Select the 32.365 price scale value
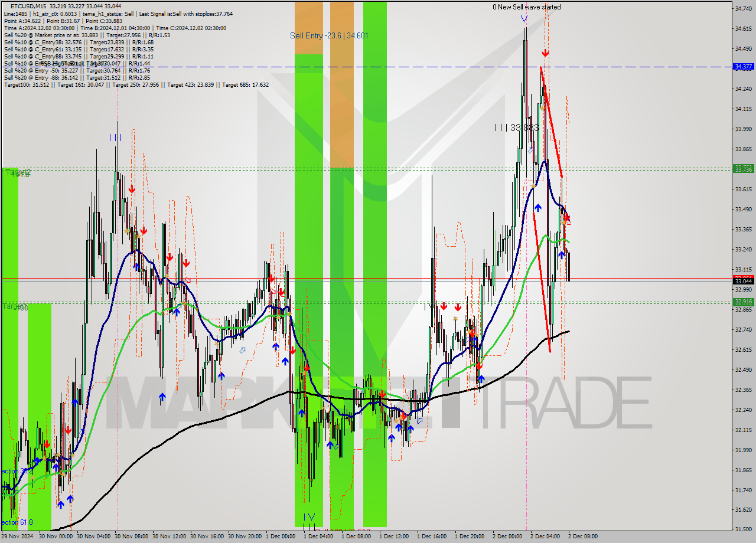 (743, 390)
